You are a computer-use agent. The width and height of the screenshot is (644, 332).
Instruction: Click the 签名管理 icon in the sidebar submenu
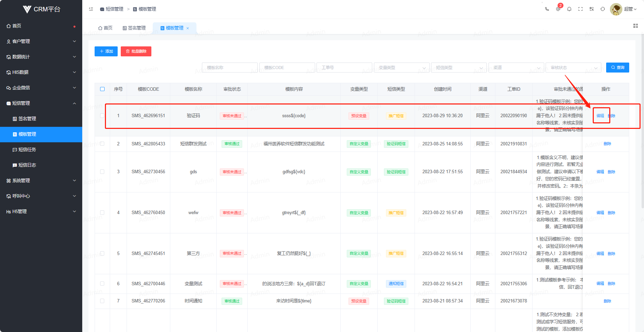[x=15, y=119]
